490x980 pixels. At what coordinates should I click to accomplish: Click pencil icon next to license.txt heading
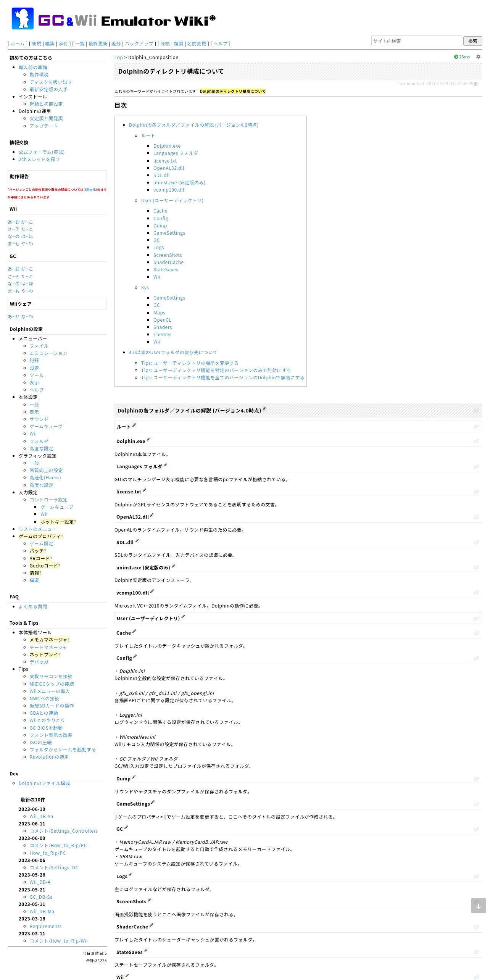tap(144, 490)
